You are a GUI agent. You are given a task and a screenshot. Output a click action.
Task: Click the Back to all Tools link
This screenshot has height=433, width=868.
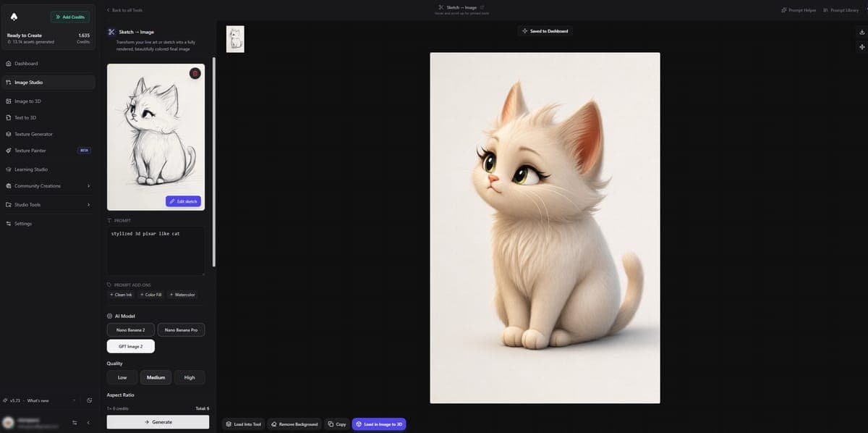click(x=124, y=10)
